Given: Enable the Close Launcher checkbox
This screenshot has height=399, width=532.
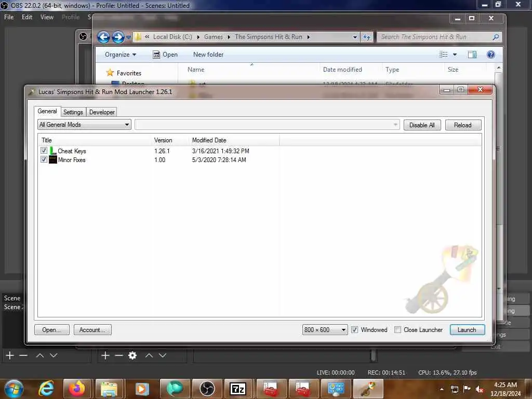Looking at the screenshot, I should click(397, 330).
